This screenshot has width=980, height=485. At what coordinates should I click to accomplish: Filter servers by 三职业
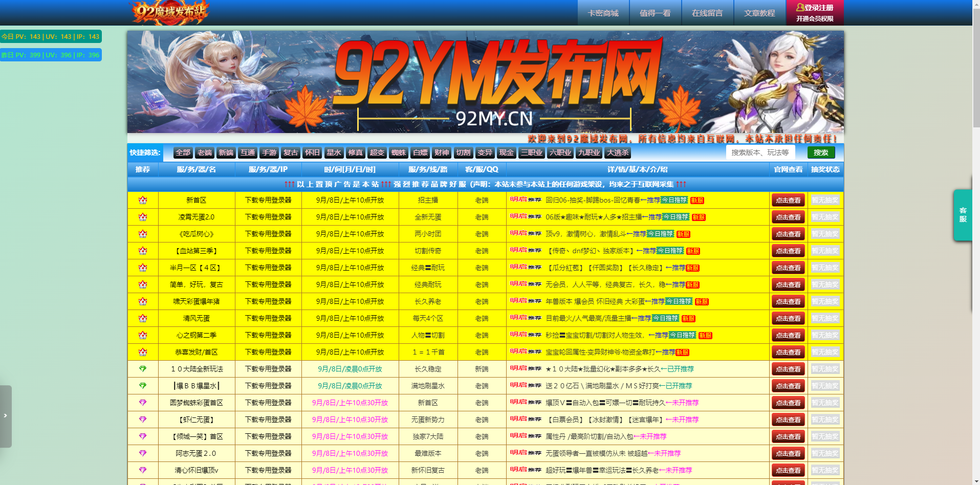[532, 152]
